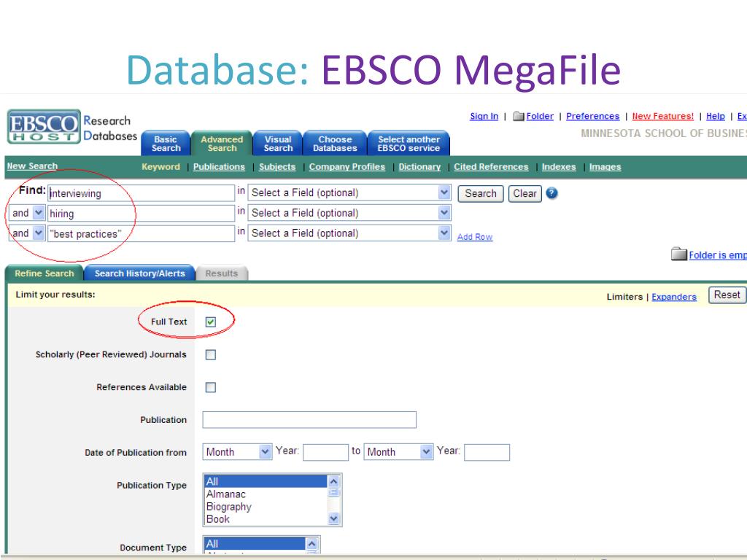
Task: Select the Refine Search tab
Action: click(44, 273)
